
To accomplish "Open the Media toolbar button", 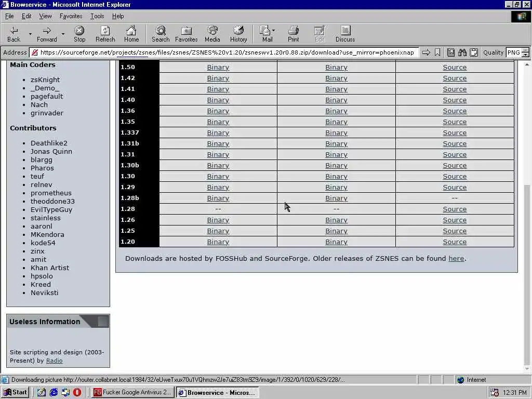I will click(212, 34).
